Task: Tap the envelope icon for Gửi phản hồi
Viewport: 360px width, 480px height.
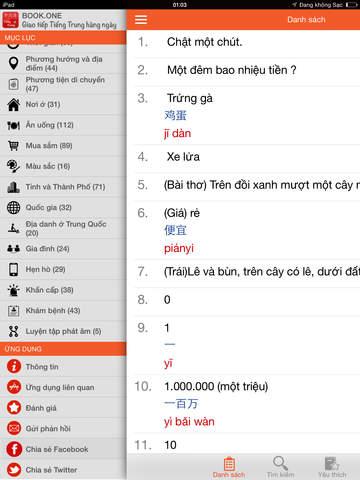Action: [x=14, y=428]
